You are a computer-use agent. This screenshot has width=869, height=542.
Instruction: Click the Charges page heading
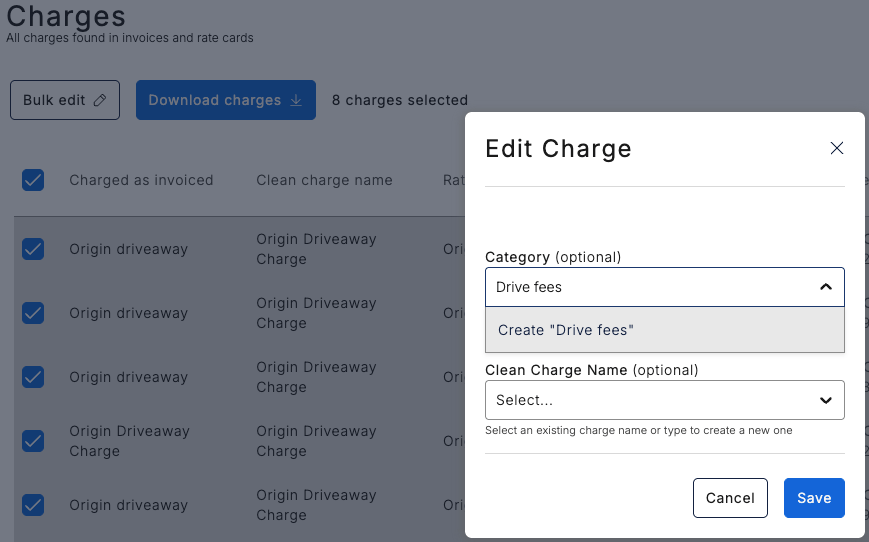click(x=66, y=16)
